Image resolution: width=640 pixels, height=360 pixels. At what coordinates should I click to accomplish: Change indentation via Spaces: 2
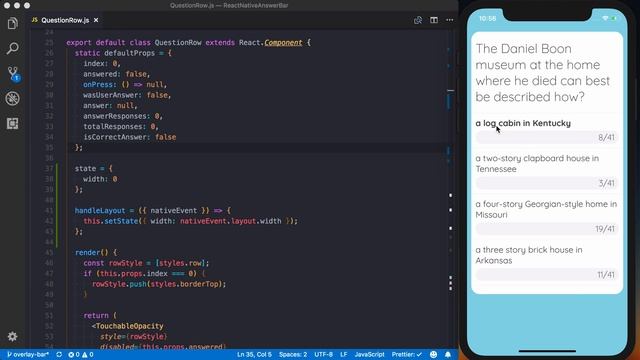pos(293,354)
